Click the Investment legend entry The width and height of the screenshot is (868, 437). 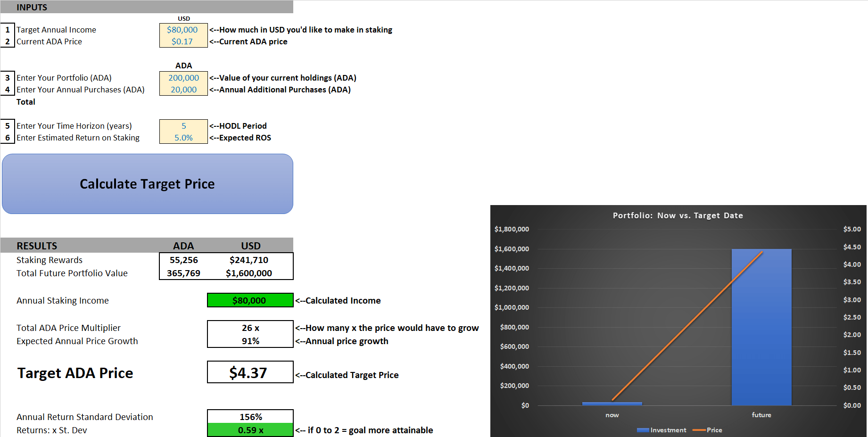coord(661,430)
